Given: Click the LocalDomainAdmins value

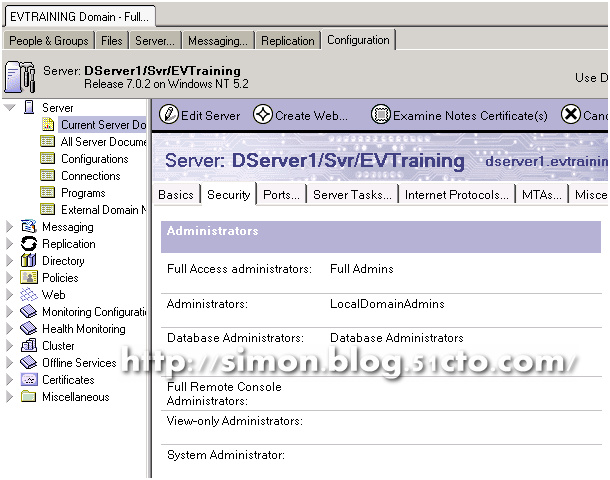Looking at the screenshot, I should [x=387, y=303].
